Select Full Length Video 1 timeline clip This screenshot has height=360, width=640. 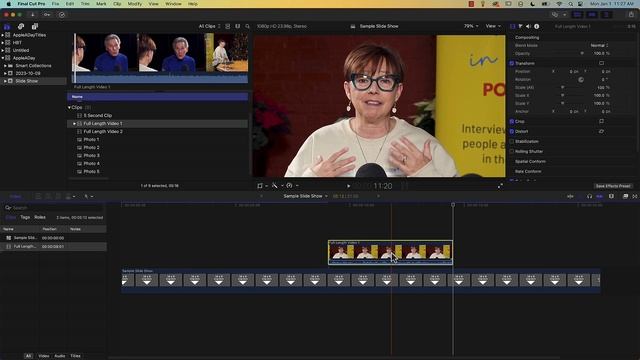tap(390, 252)
